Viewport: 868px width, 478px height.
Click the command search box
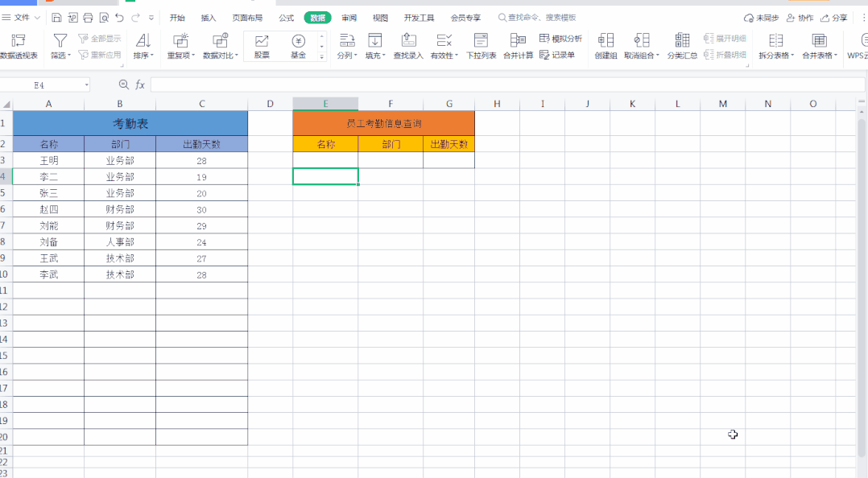537,18
